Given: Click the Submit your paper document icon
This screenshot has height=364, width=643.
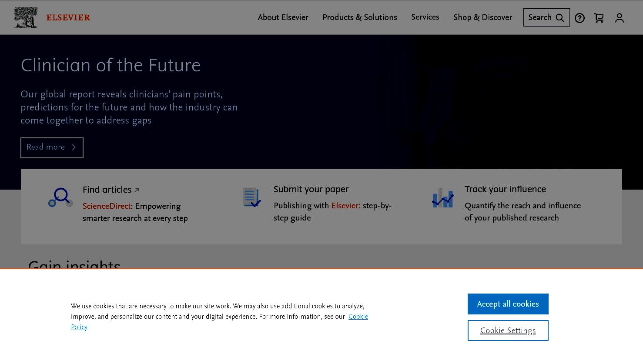Looking at the screenshot, I should tap(251, 197).
